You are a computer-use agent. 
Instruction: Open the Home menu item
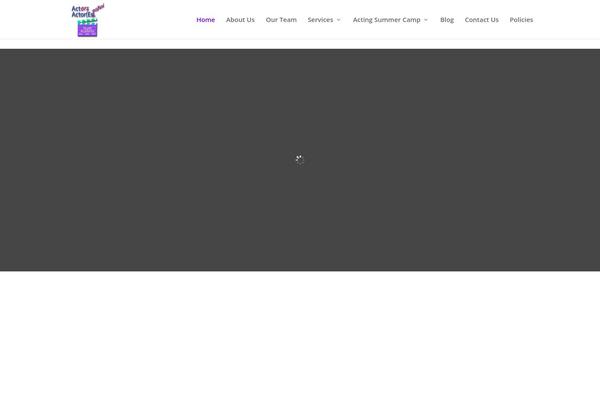tap(205, 20)
